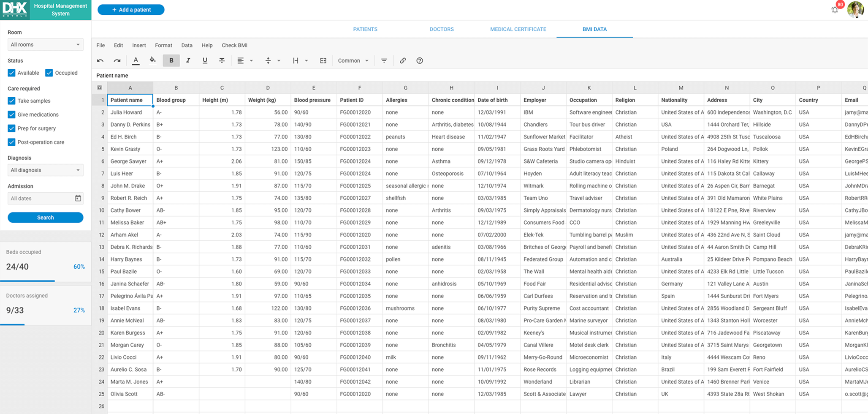Click the DHX logo
868x414 pixels.
click(15, 10)
